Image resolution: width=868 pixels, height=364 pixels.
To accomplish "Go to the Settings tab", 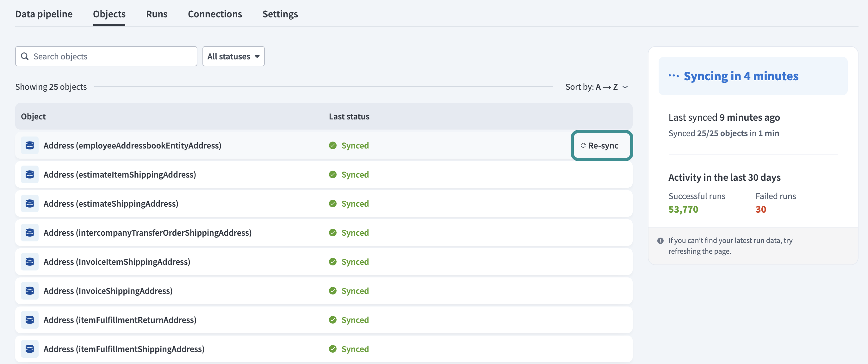I will tap(280, 14).
